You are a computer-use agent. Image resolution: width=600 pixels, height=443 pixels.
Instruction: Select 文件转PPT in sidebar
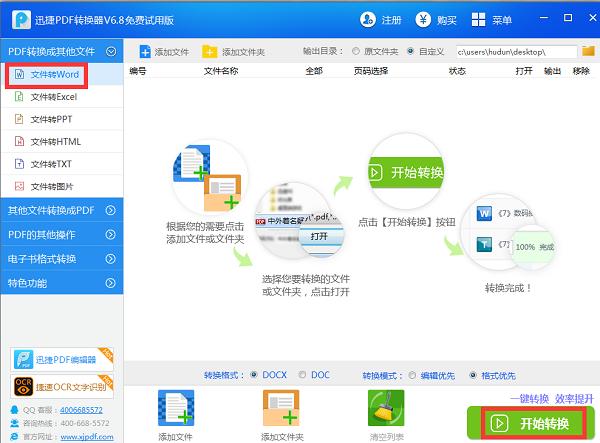(50, 119)
